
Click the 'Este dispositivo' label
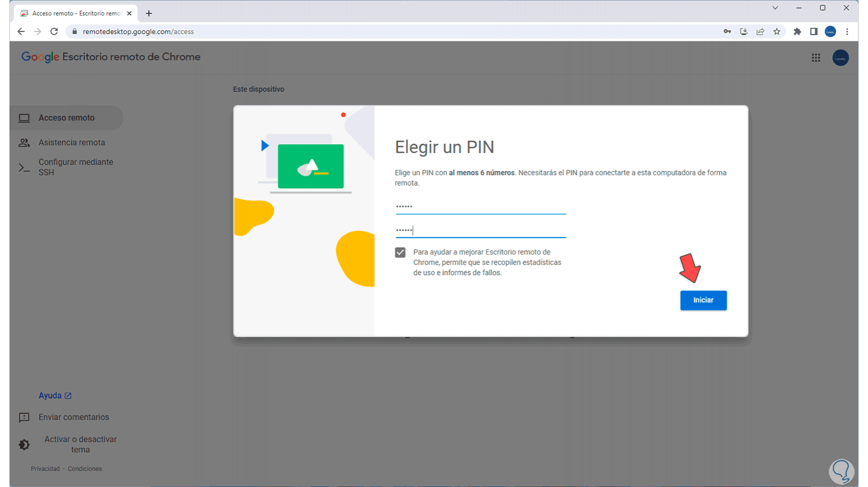pyautogui.click(x=258, y=89)
